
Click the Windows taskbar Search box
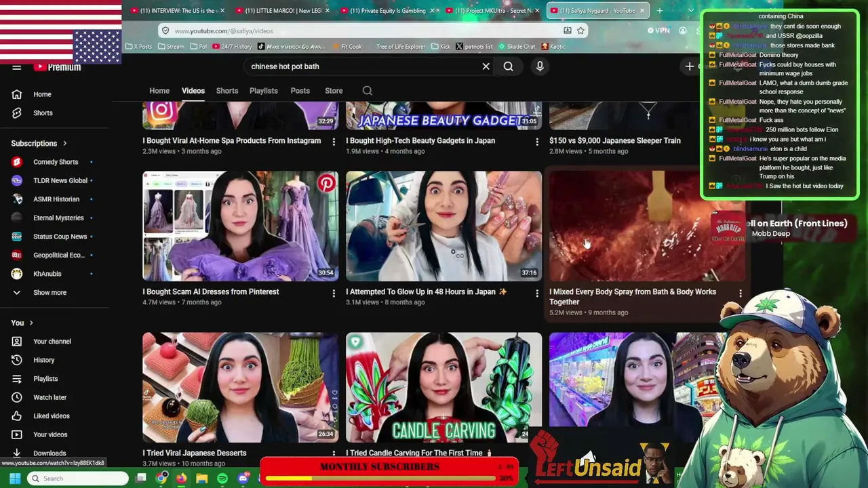pos(79,479)
